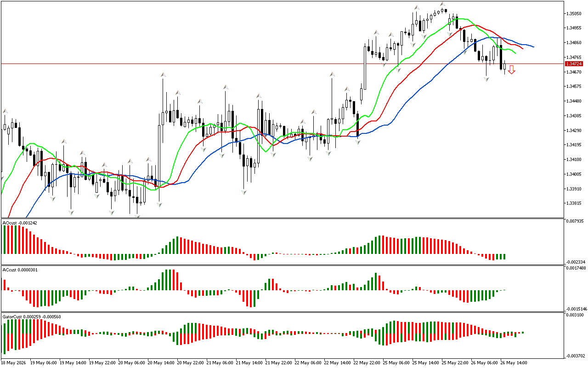Select the up fractal above the highest candle
This screenshot has width=588, height=368.
pyautogui.click(x=442, y=4)
